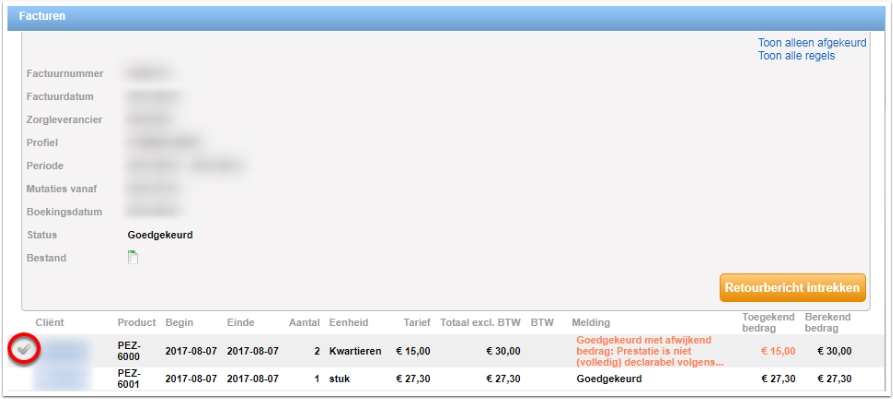
Task: Click the Melding column header
Action: tap(591, 323)
